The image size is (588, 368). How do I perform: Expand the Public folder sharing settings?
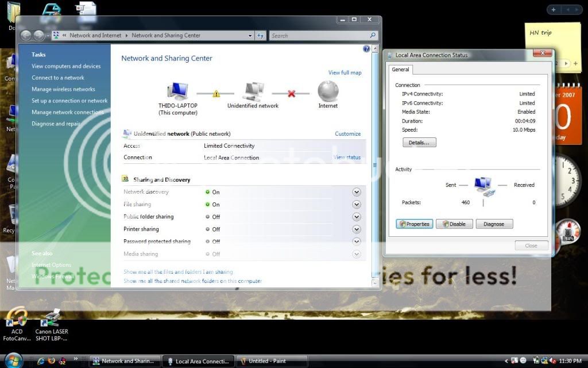coord(357,217)
